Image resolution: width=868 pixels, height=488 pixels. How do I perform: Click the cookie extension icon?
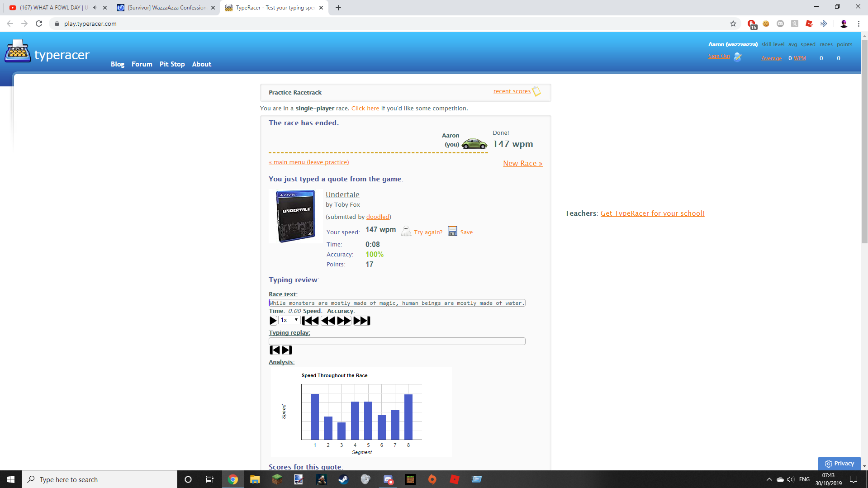click(766, 24)
